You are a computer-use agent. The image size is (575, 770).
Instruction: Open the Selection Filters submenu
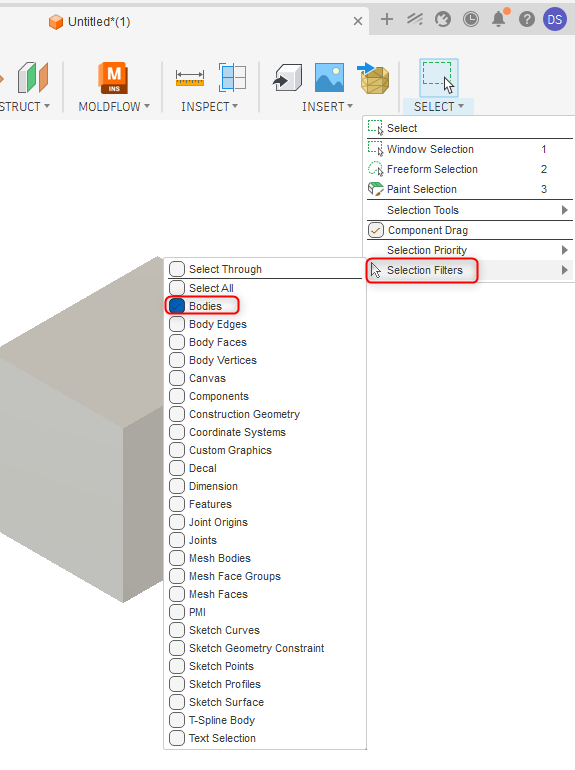[469, 270]
